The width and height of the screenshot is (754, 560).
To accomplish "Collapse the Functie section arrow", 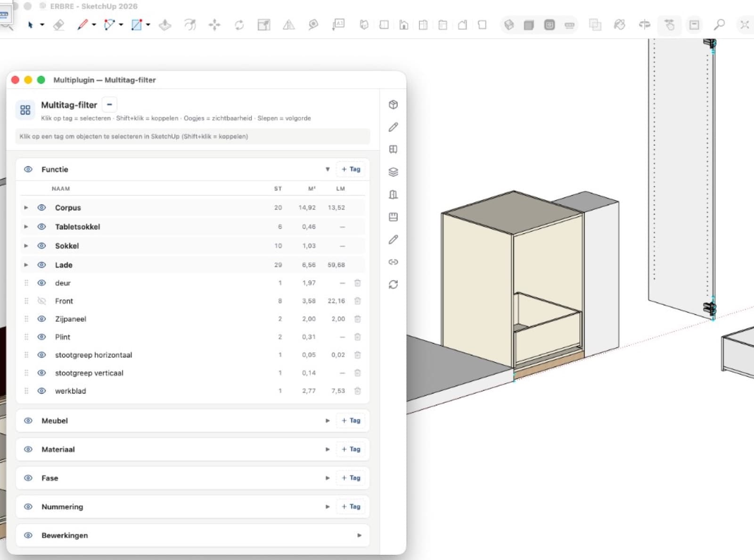I will [x=328, y=169].
